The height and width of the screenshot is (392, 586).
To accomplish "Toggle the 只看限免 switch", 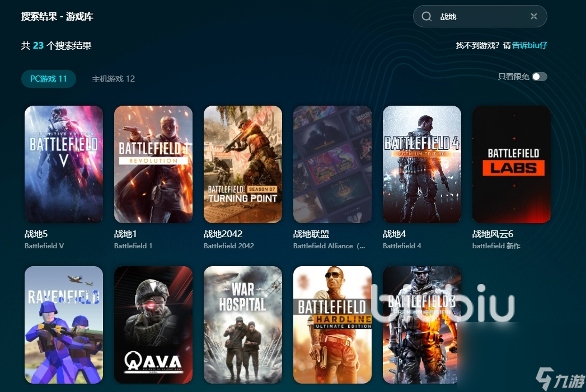I will [x=540, y=77].
